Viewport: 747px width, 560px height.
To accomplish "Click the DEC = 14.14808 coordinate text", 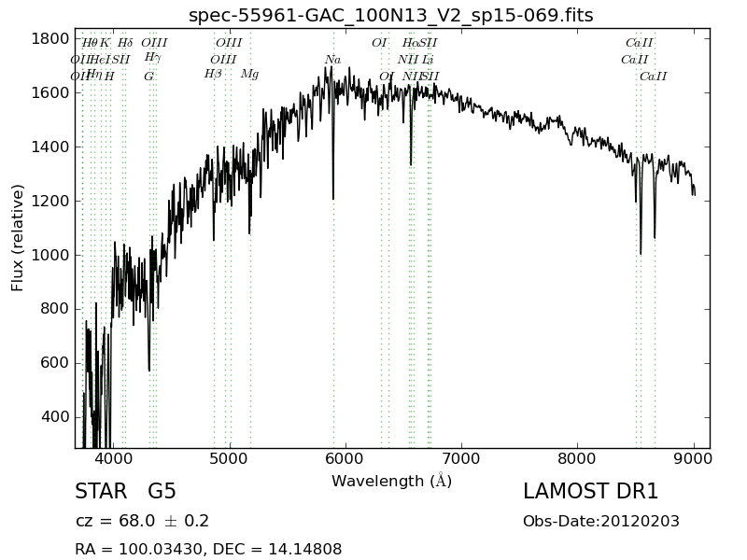I will coord(277,549).
